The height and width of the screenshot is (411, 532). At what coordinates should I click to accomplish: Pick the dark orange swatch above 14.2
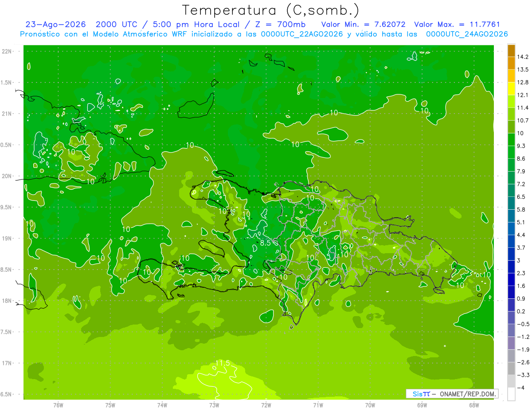(x=511, y=51)
